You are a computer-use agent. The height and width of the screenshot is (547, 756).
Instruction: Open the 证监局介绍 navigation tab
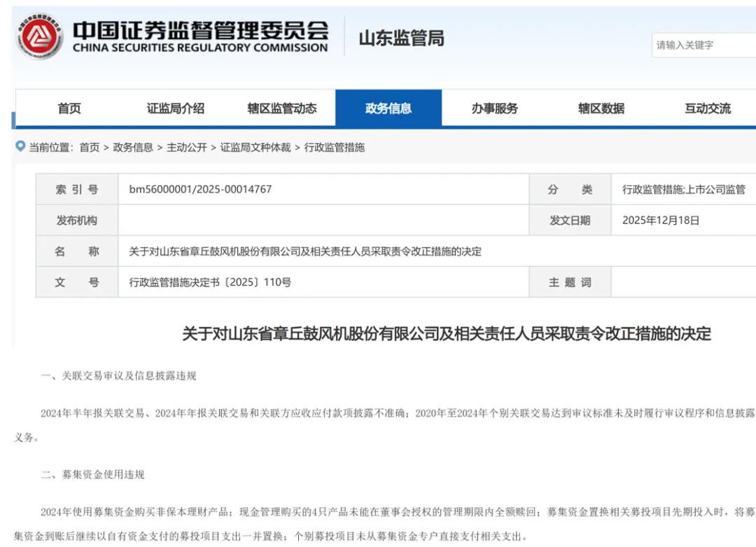click(x=176, y=108)
